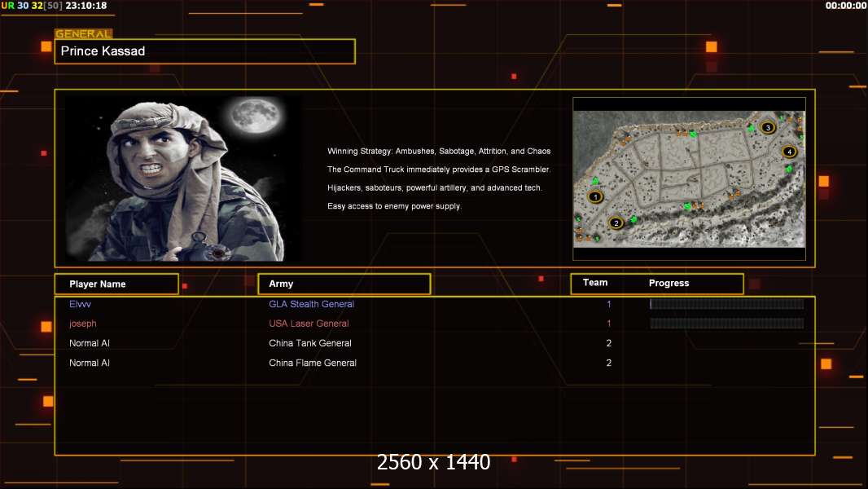Click start position marker 2 on map
The width and height of the screenshot is (868, 489).
(x=616, y=223)
